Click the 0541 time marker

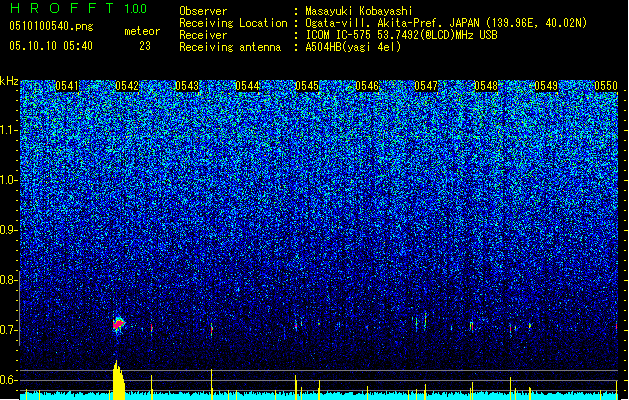click(x=67, y=86)
